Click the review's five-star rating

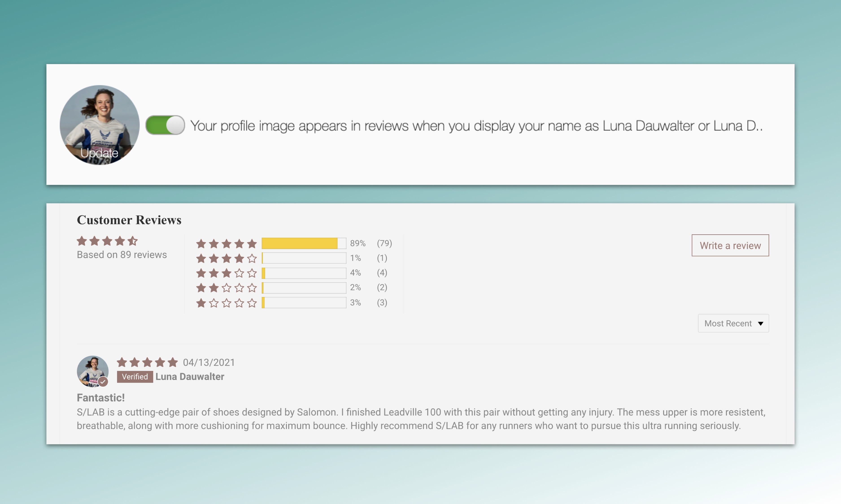pyautogui.click(x=147, y=362)
